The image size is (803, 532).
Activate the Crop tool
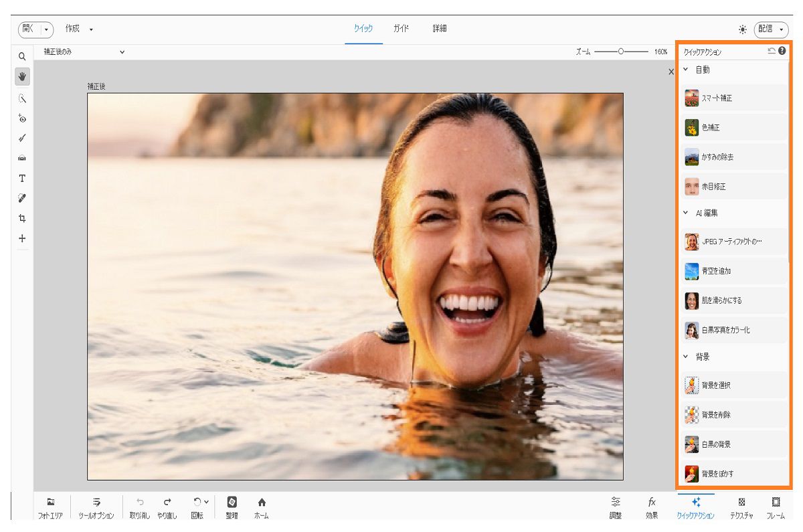22,218
